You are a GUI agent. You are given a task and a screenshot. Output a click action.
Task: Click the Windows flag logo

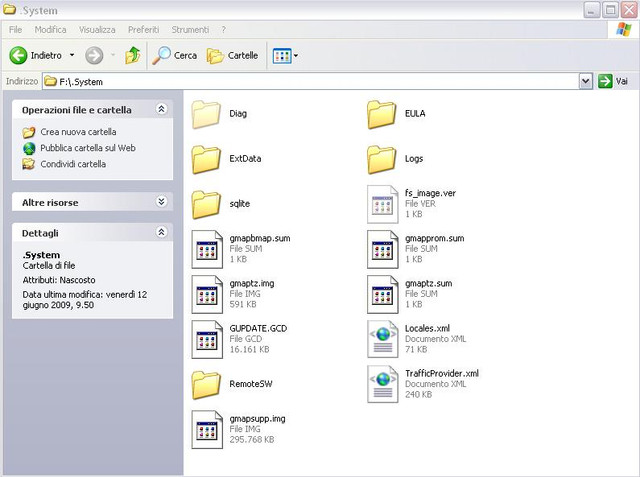click(x=623, y=29)
